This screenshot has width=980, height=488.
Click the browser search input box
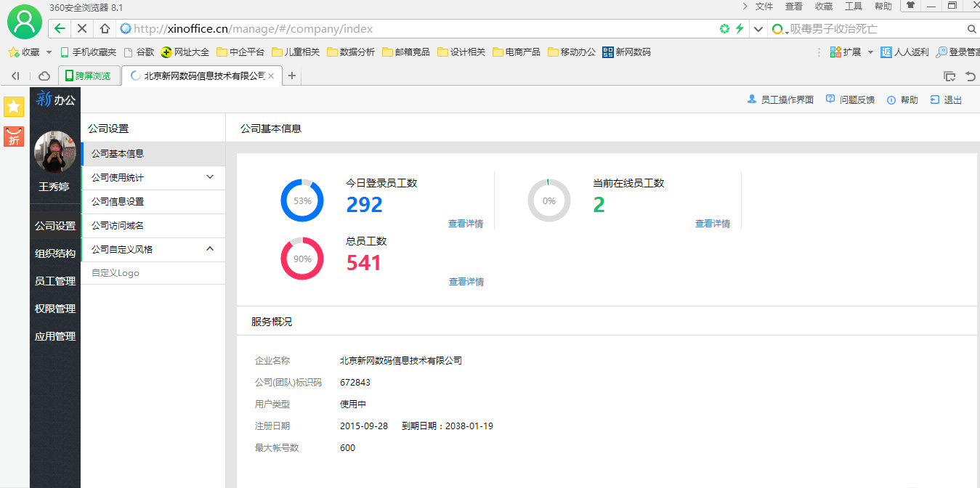pyautogui.click(x=875, y=29)
